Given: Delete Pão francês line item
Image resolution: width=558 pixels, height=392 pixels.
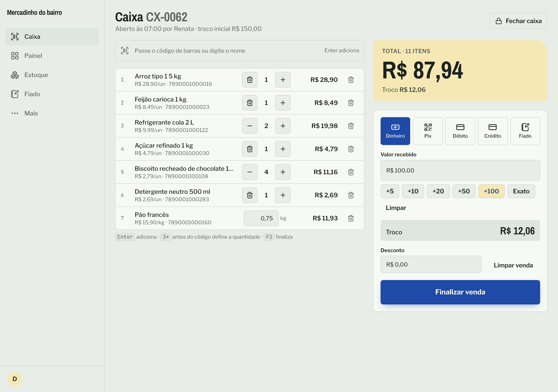Looking at the screenshot, I should 351,218.
